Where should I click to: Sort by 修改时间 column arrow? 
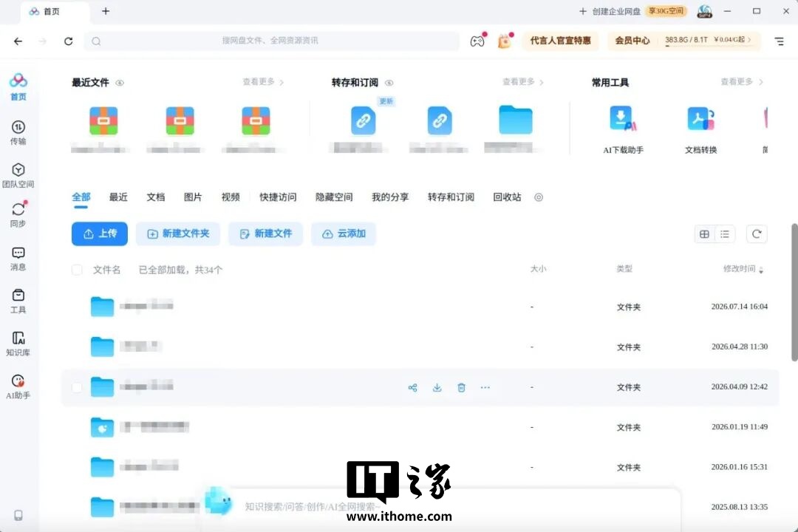pos(761,270)
